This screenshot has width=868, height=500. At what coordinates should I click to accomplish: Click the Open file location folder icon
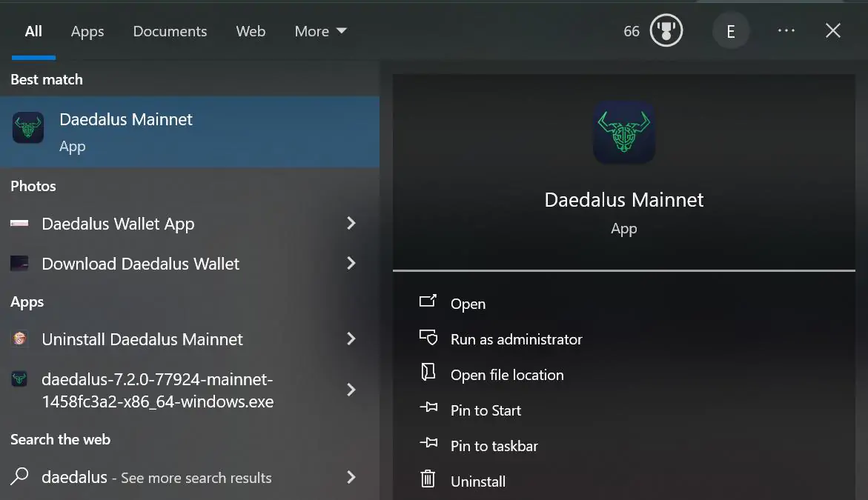point(428,373)
